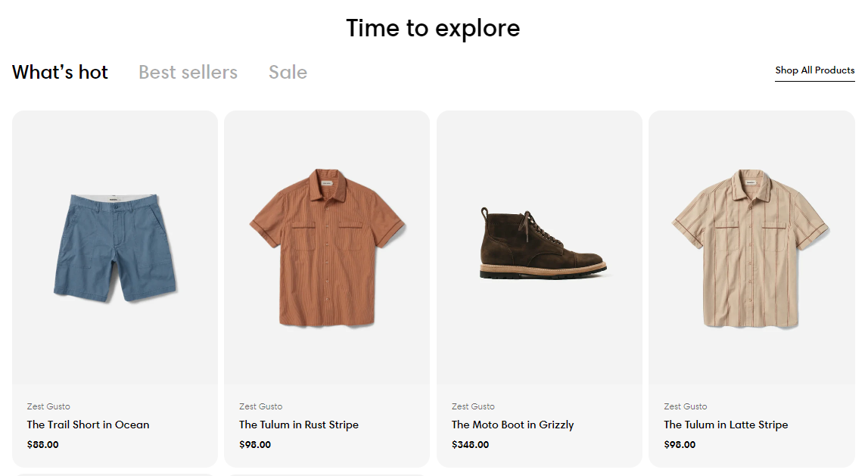This screenshot has height=476, width=868.
Task: Open The Trail Short in Ocean title
Action: coord(88,425)
